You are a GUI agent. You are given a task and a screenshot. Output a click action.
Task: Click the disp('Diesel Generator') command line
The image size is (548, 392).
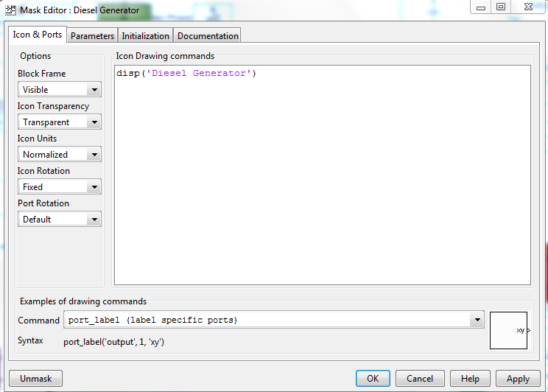pyautogui.click(x=186, y=73)
